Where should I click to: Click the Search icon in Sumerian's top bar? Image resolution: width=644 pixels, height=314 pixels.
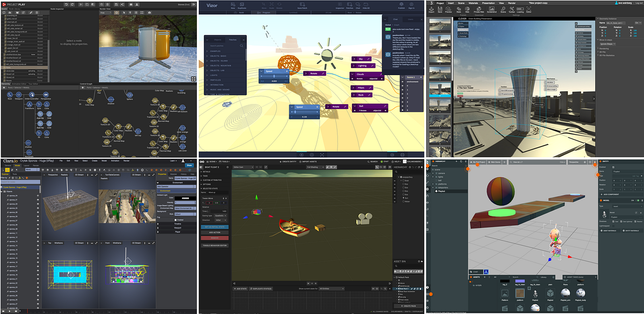pyautogui.click(x=369, y=162)
